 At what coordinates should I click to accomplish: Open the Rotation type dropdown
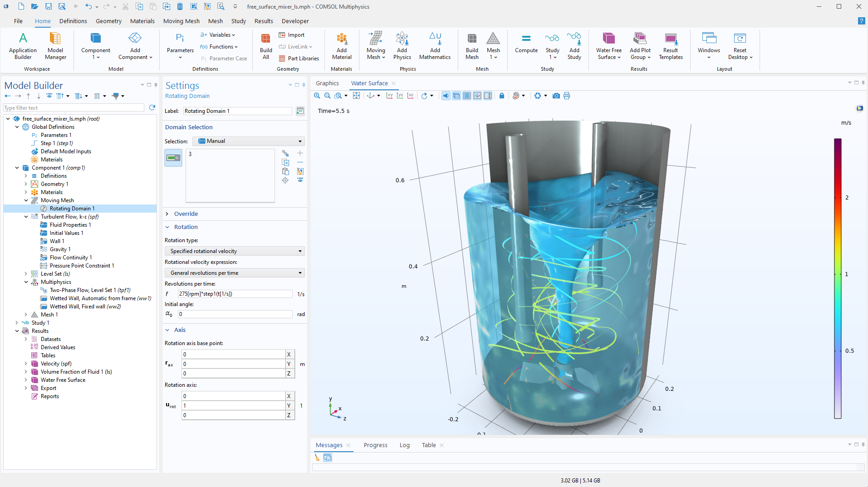coord(235,251)
